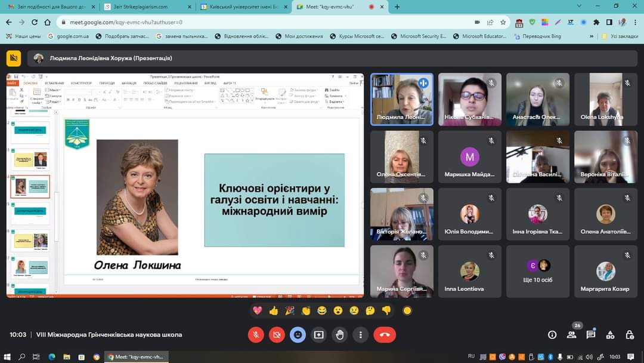Leave the call with red hang-up button
Viewport: 644px width, 363px height.
click(x=385, y=335)
